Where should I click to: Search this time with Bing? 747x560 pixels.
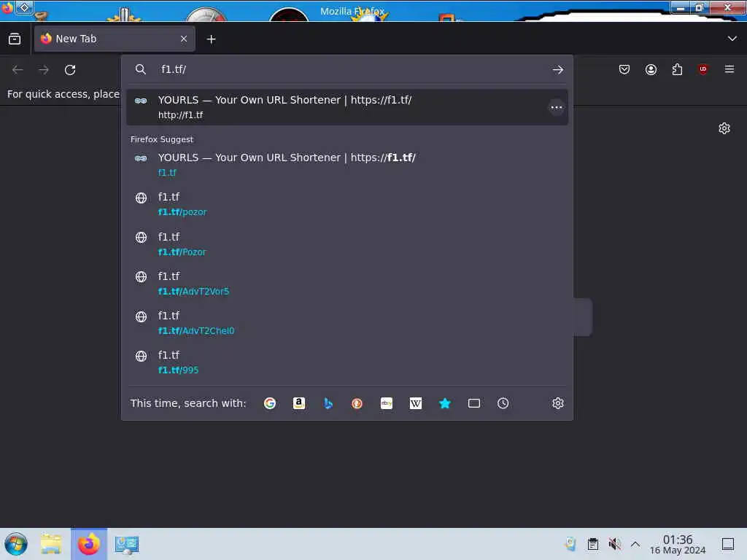point(328,403)
